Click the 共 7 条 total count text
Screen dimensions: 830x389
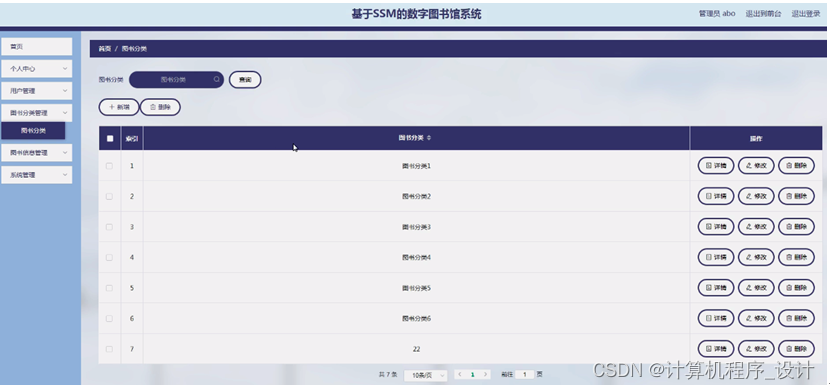tap(387, 374)
